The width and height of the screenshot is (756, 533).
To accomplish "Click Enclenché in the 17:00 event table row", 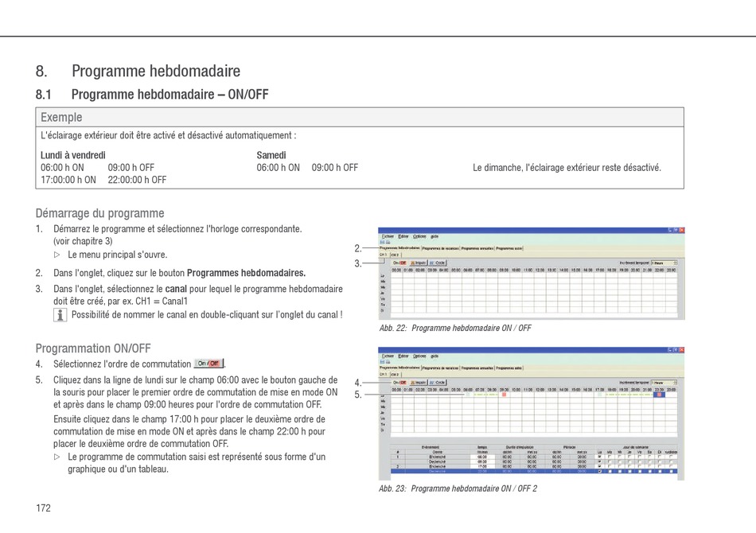I will (438, 466).
